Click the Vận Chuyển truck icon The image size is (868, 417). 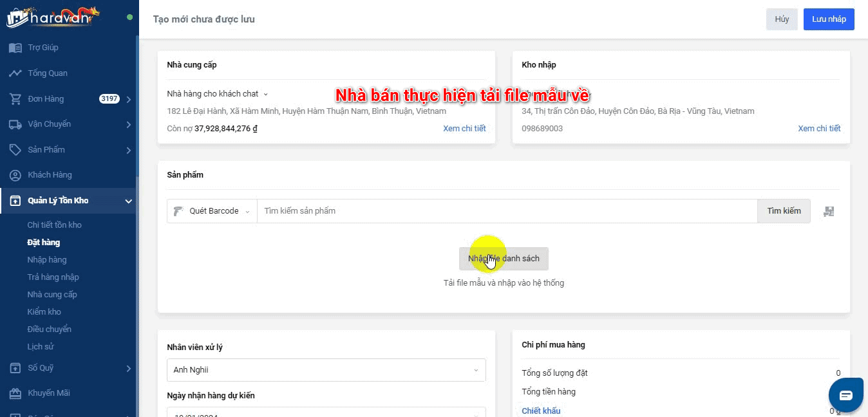[x=15, y=124]
